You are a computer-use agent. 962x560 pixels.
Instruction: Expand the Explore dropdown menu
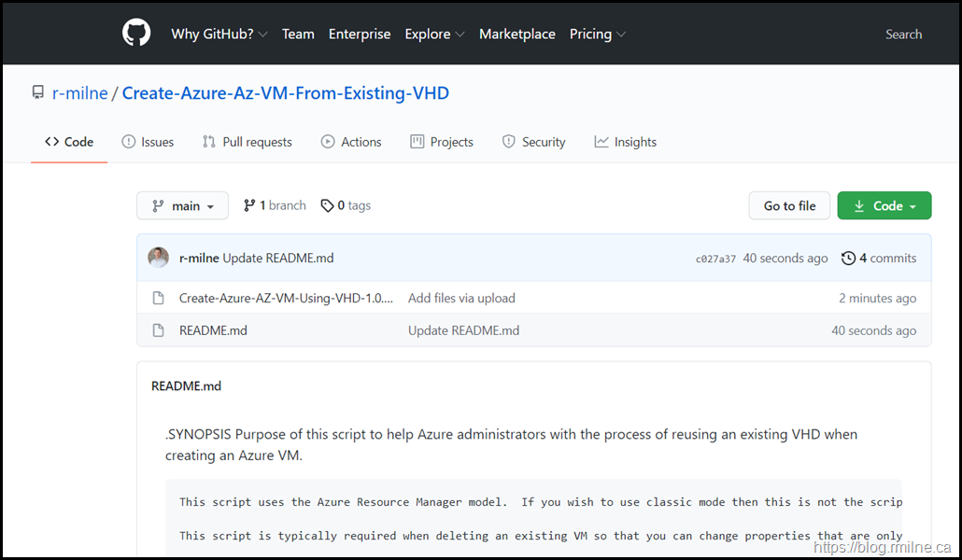point(434,35)
